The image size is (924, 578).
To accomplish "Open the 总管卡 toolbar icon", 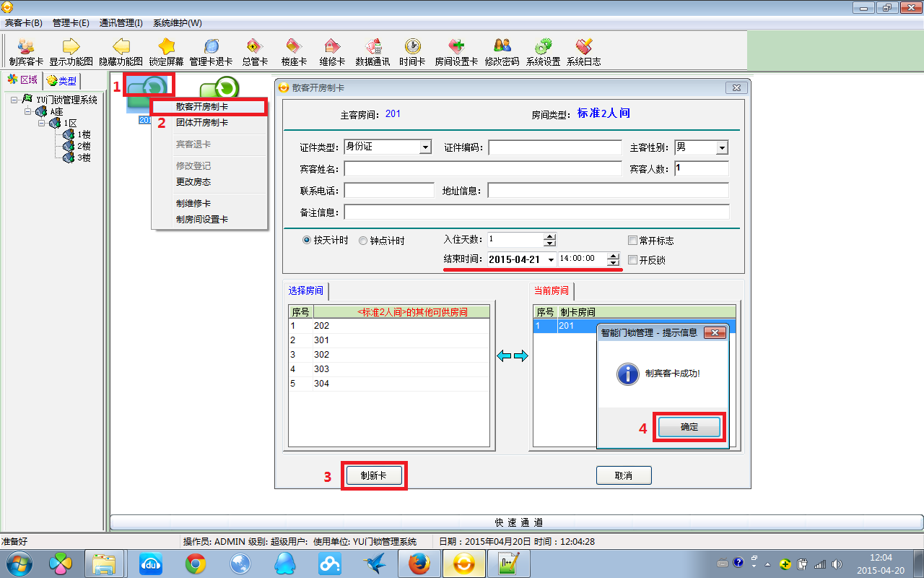I will 254,47.
